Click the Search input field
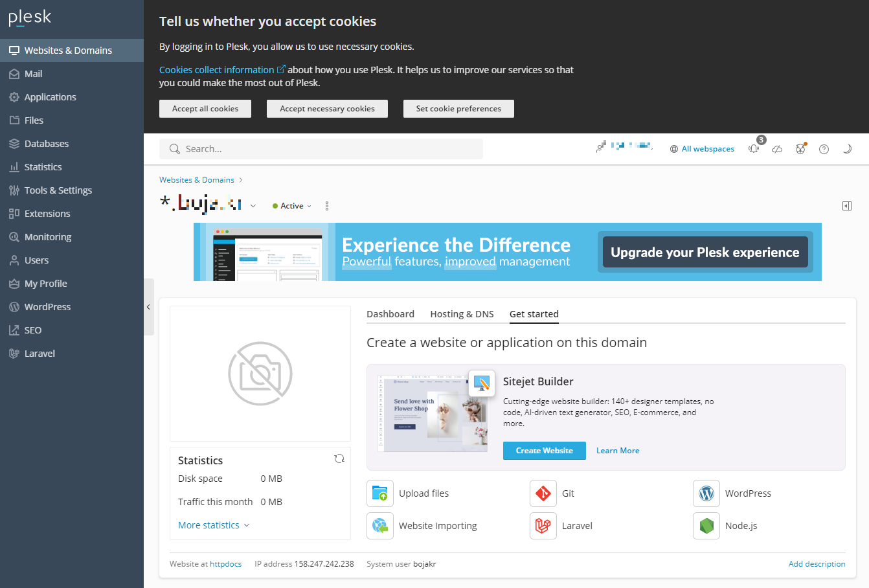 pos(321,149)
